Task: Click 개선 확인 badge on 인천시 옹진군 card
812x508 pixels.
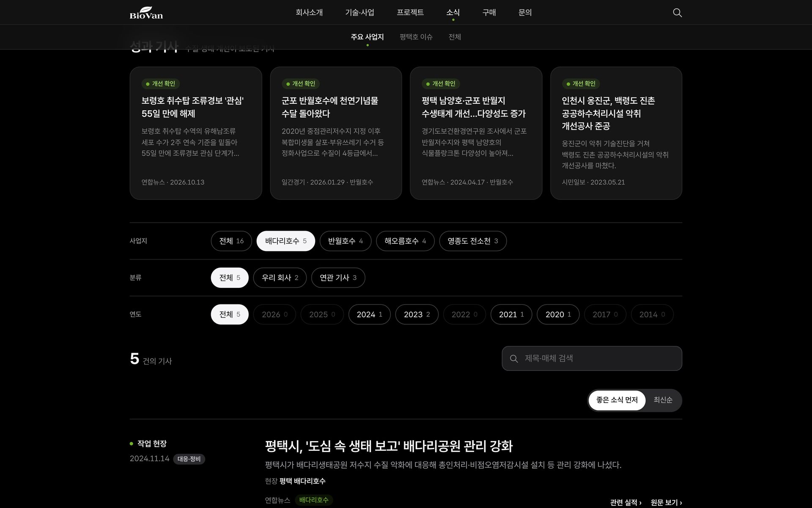Action: tap(581, 84)
